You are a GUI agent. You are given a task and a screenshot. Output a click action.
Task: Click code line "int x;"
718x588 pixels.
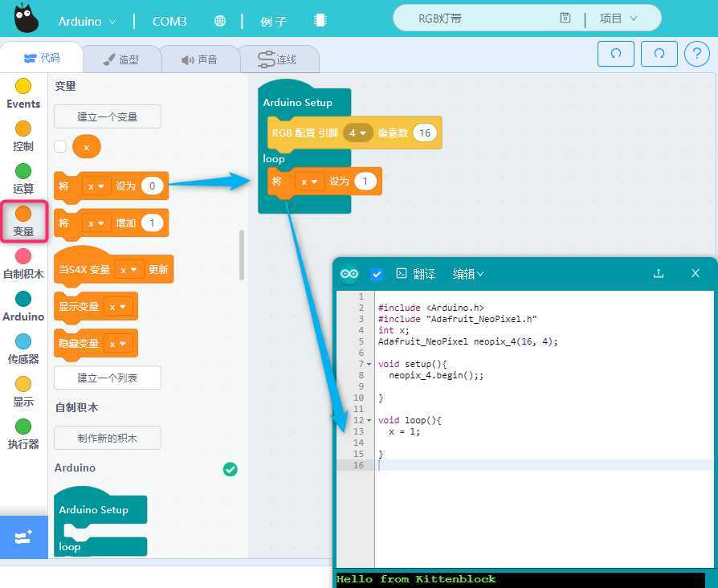coord(394,330)
